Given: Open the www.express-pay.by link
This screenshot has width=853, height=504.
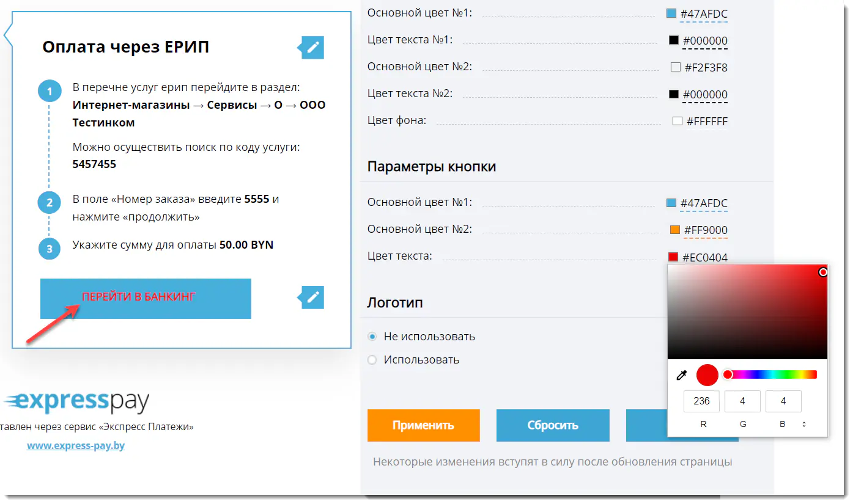Looking at the screenshot, I should pos(76,445).
